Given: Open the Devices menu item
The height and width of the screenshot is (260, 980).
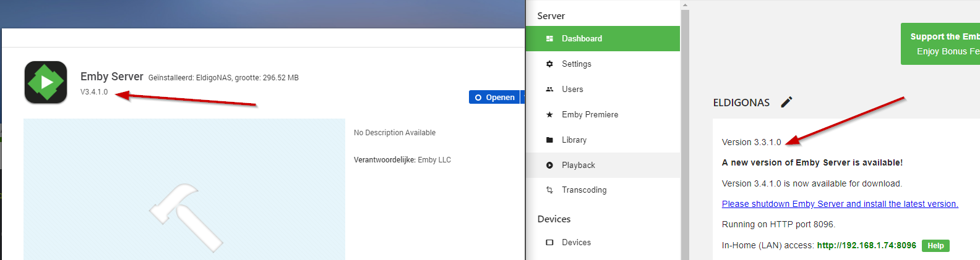Looking at the screenshot, I should pos(603,242).
